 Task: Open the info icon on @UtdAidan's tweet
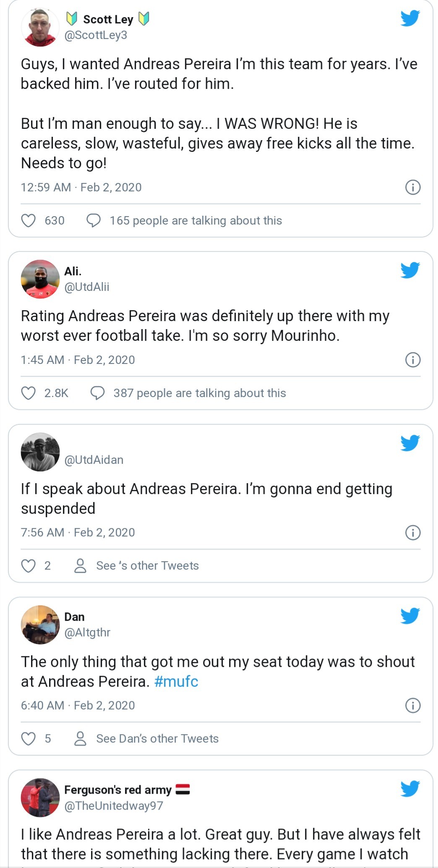413,532
